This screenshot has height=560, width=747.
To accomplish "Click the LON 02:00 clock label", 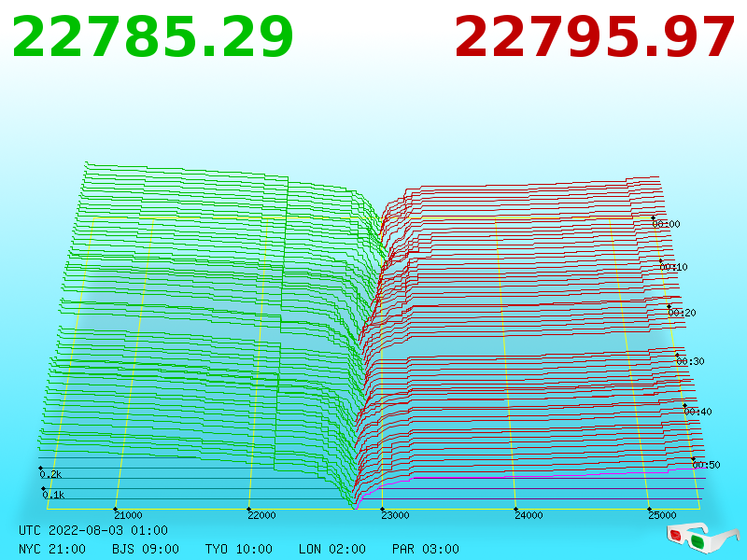I will point(332,549).
